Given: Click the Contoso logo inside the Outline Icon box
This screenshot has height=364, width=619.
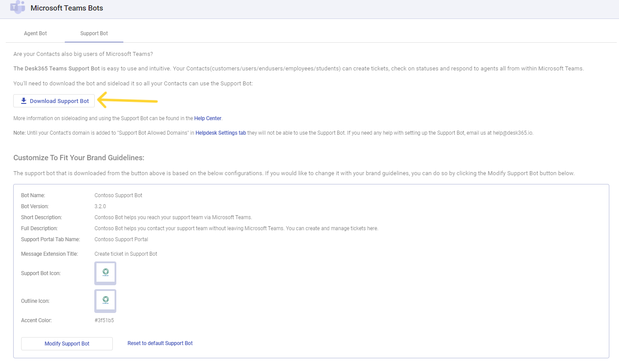Looking at the screenshot, I should (105, 300).
